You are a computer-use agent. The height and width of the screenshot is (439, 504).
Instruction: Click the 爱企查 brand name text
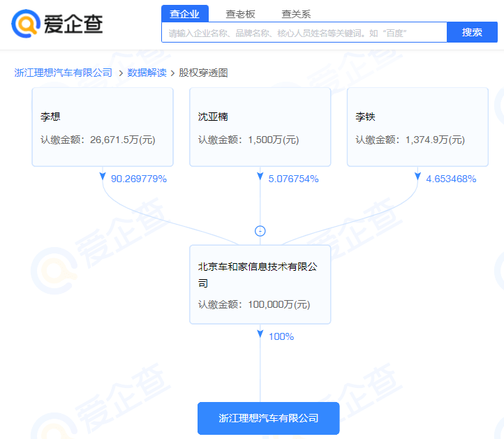[x=73, y=24]
